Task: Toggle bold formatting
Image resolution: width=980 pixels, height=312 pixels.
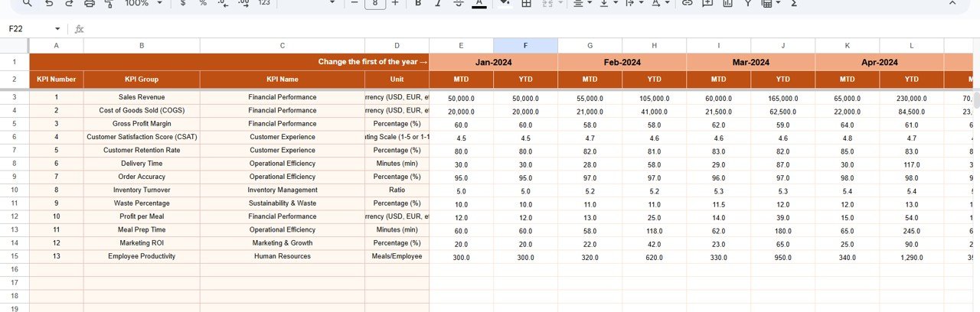Action: pos(417,3)
